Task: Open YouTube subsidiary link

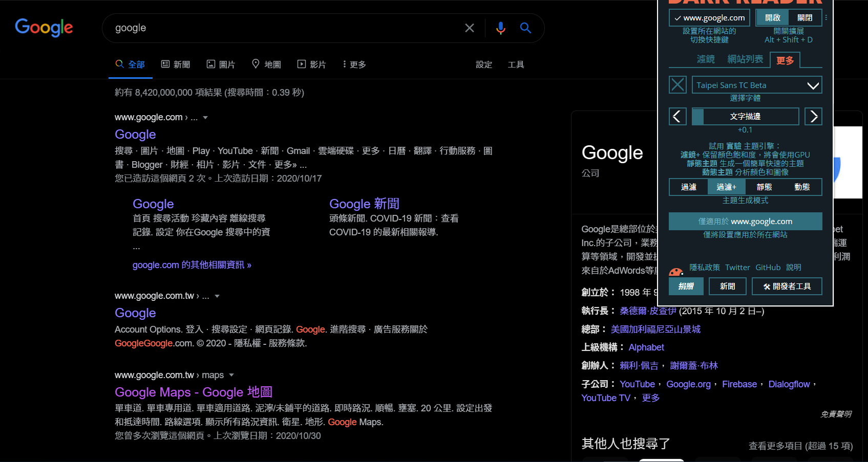Action: click(637, 384)
